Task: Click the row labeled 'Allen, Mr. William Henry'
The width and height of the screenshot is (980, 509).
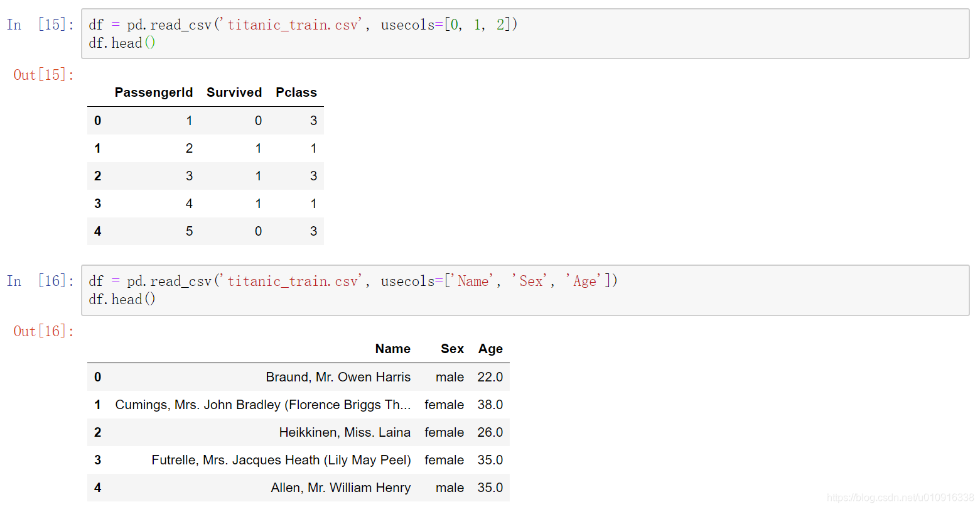Action: (x=341, y=487)
